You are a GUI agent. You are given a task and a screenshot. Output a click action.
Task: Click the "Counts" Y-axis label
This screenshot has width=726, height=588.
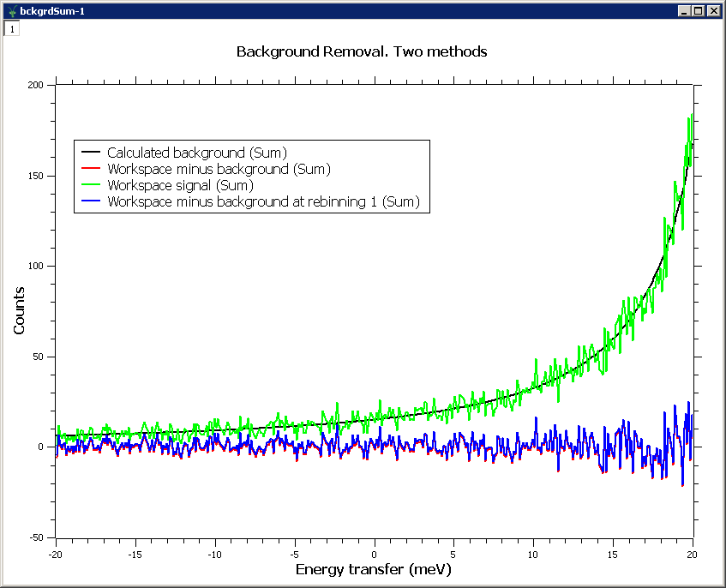(19, 310)
